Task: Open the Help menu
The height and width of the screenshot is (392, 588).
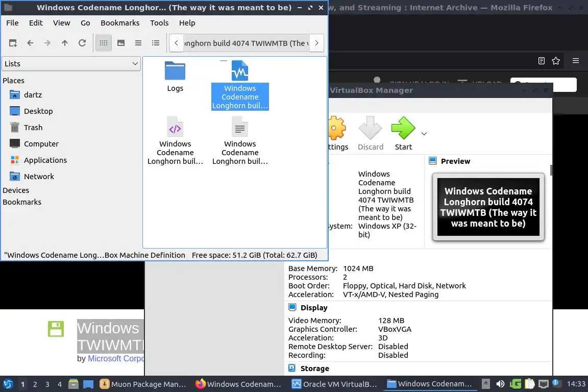Action: 187,23
